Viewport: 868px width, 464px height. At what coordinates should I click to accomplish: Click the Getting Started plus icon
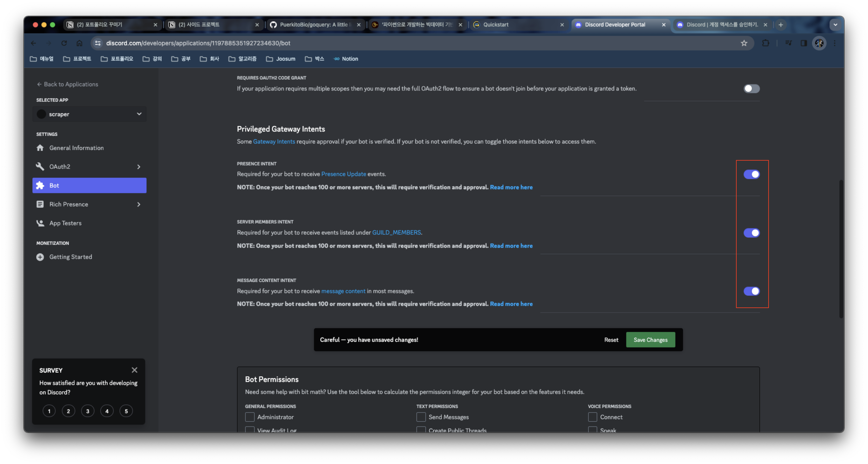(40, 257)
